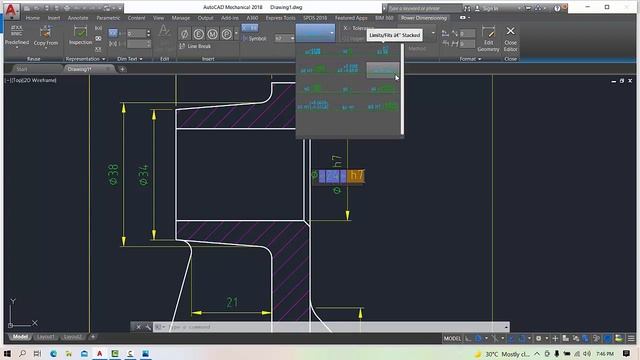Click the Edit Geometry tool
This screenshot has width=640, height=360.
pos(488,39)
